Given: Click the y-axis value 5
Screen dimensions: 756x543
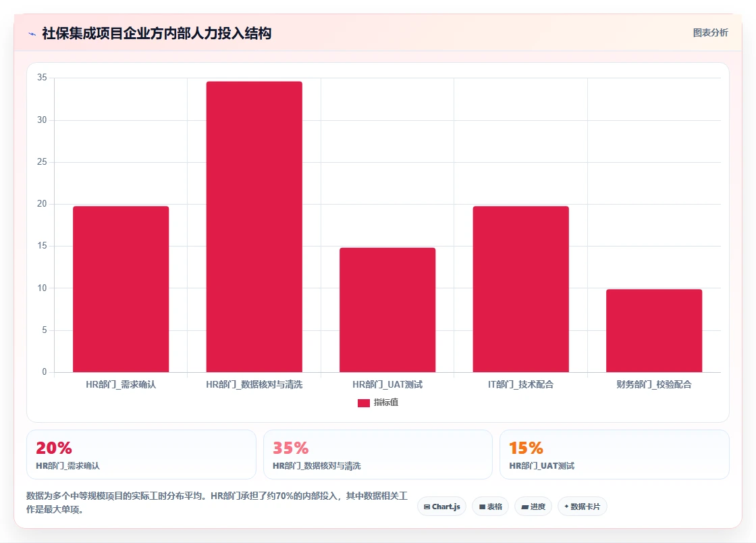Looking at the screenshot, I should click(45, 330).
